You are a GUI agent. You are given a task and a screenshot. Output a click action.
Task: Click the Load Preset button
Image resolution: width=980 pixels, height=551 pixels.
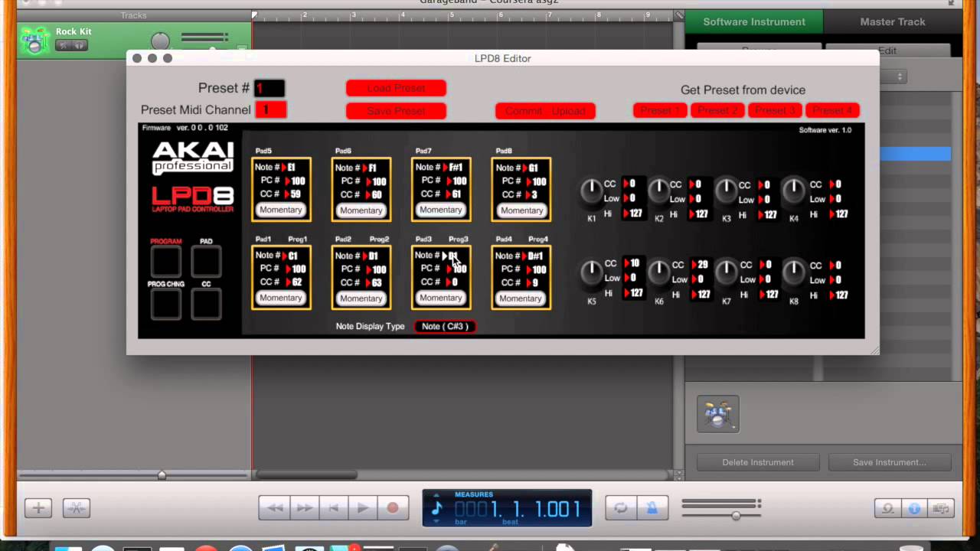(396, 88)
